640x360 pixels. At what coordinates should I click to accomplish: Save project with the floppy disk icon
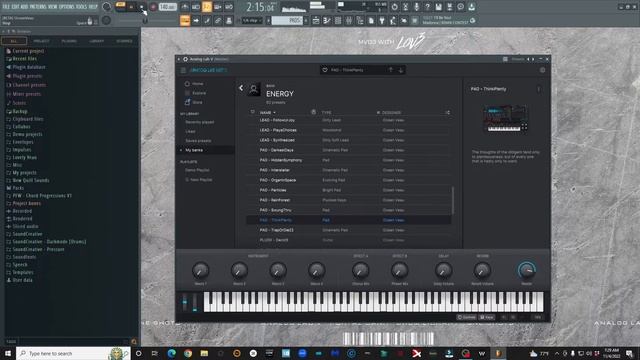coord(438,7)
